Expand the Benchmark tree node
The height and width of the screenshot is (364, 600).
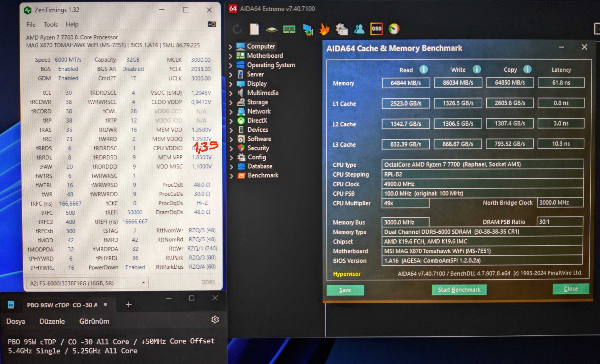(x=231, y=176)
